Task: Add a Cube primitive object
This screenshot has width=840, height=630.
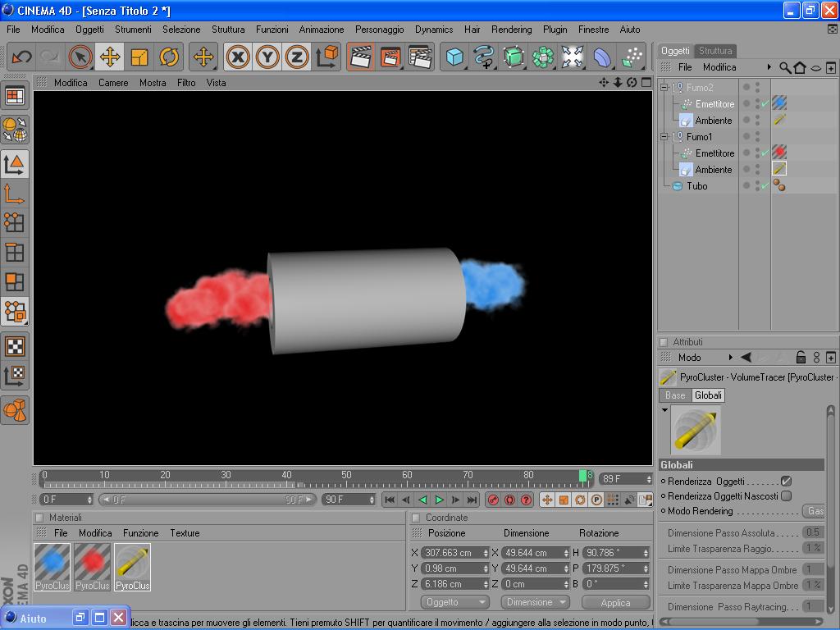Action: pyautogui.click(x=454, y=57)
